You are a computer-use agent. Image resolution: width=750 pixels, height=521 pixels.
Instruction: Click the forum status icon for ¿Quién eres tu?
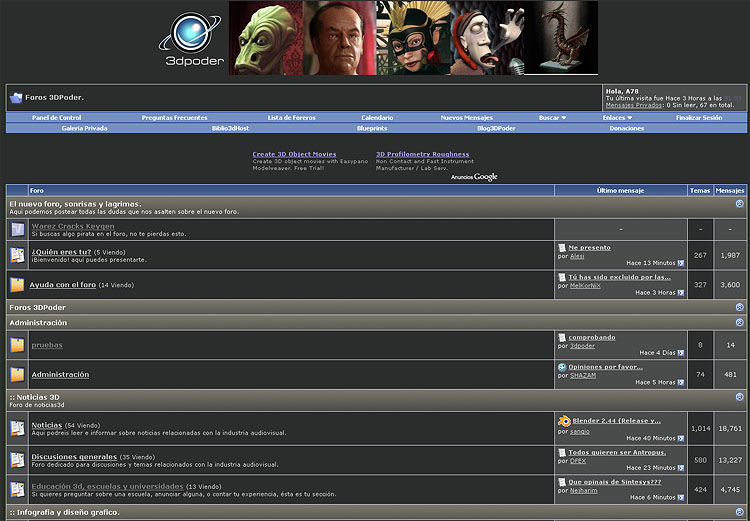point(18,255)
